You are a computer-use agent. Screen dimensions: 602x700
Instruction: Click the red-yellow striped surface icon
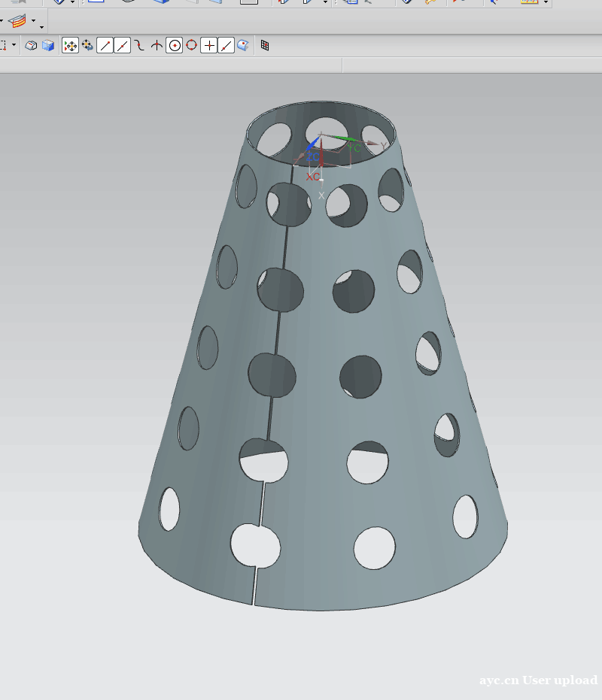[x=17, y=20]
